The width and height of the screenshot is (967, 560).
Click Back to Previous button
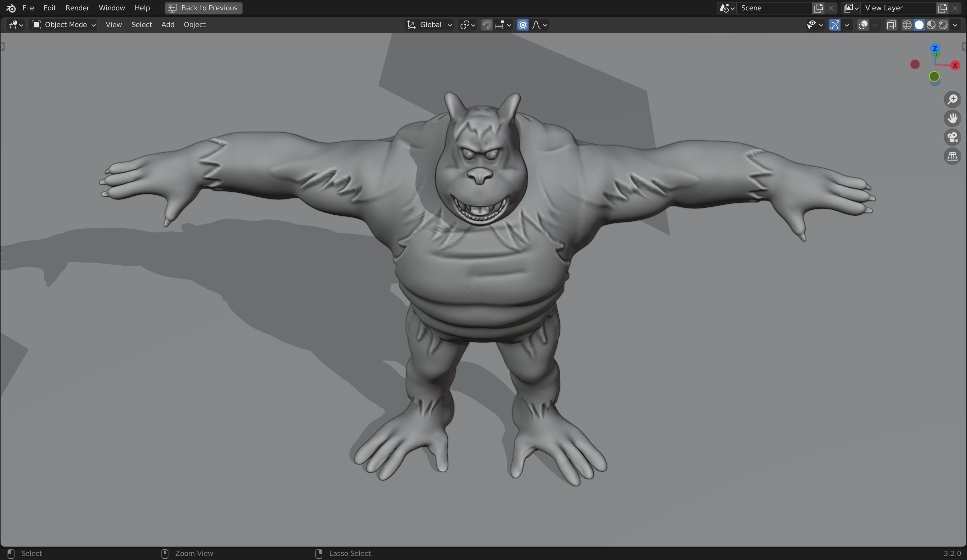(203, 8)
